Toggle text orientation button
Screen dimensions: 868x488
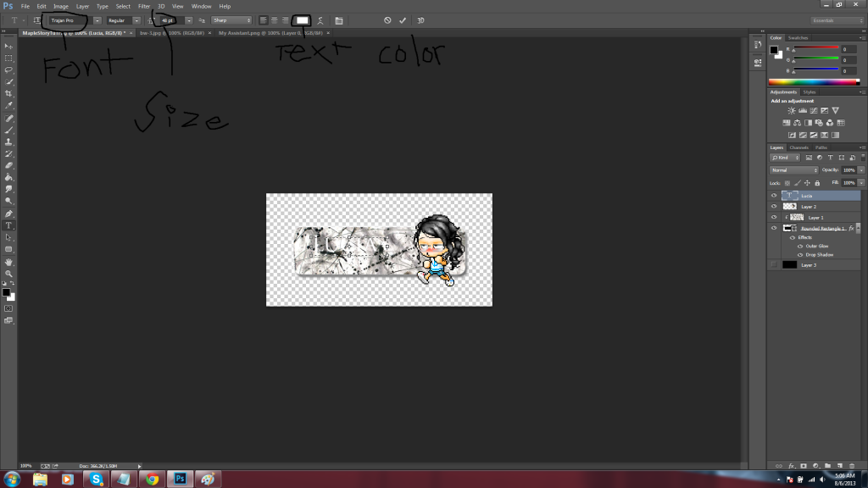37,20
